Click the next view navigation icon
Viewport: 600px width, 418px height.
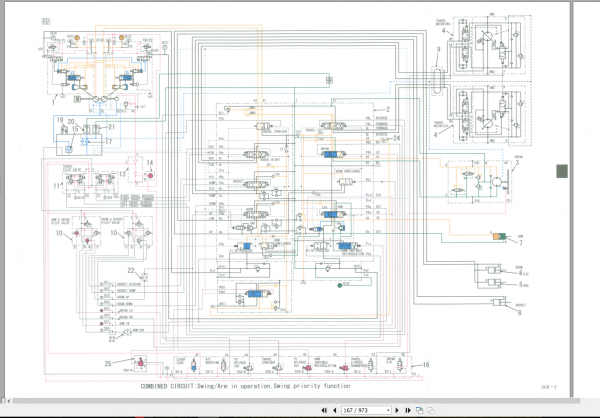tap(420, 410)
